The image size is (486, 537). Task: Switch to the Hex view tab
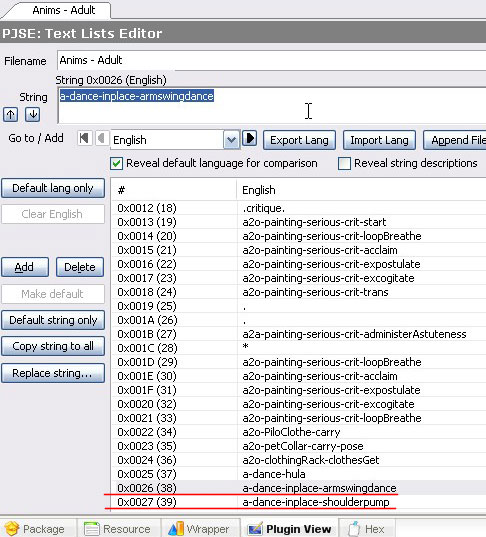pos(366,529)
